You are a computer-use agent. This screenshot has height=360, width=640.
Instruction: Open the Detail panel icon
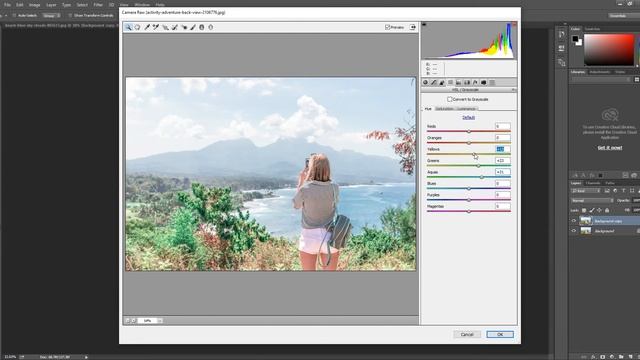pos(442,82)
